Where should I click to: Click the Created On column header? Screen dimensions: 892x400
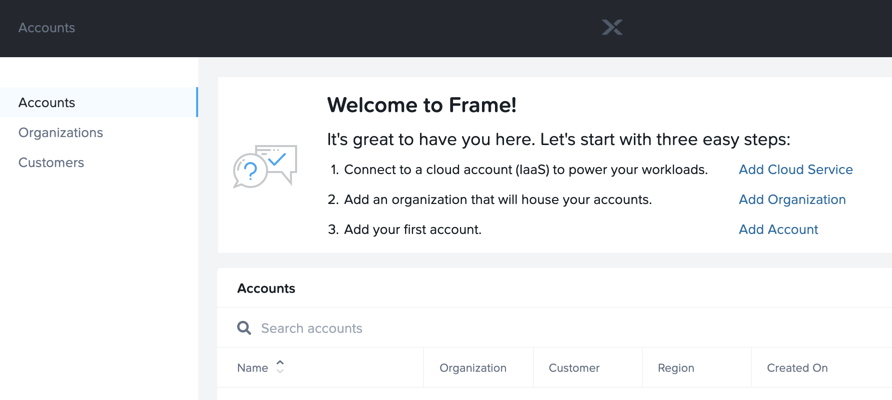(x=797, y=368)
